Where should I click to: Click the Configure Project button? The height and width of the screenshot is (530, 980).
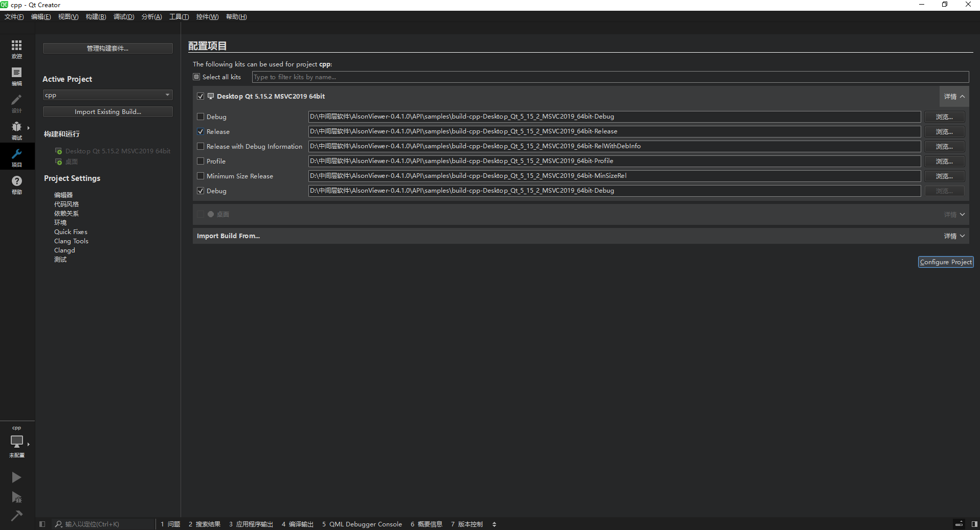pos(945,262)
